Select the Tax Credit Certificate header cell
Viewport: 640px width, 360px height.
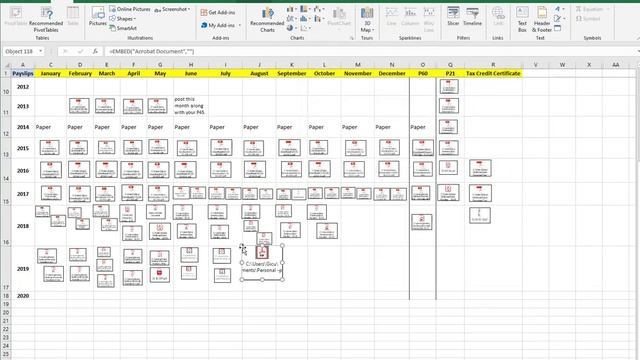[x=493, y=73]
